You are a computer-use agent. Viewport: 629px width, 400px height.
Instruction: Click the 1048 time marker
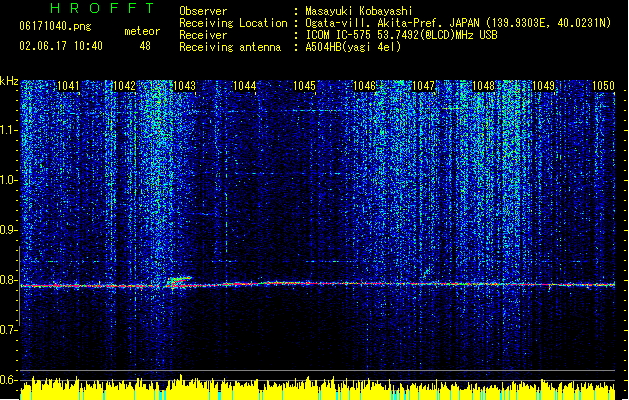point(483,86)
